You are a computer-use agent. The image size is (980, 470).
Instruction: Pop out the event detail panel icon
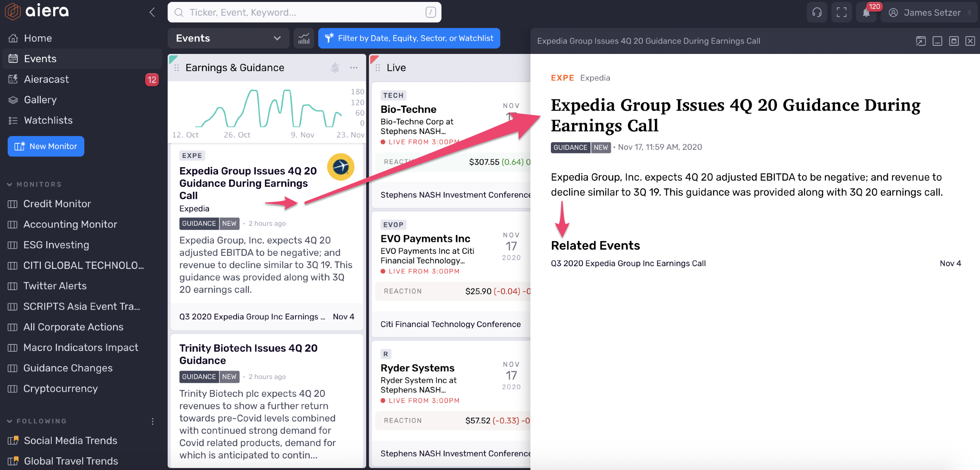click(x=921, y=41)
